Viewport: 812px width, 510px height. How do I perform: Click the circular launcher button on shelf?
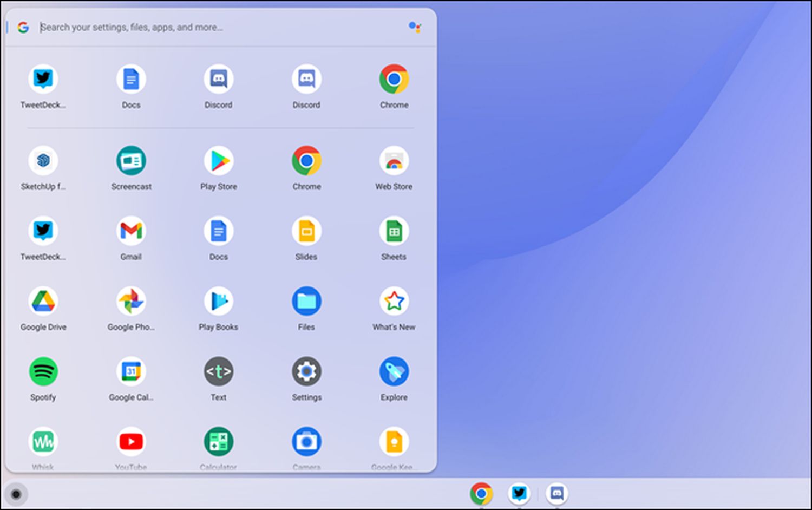(16, 494)
